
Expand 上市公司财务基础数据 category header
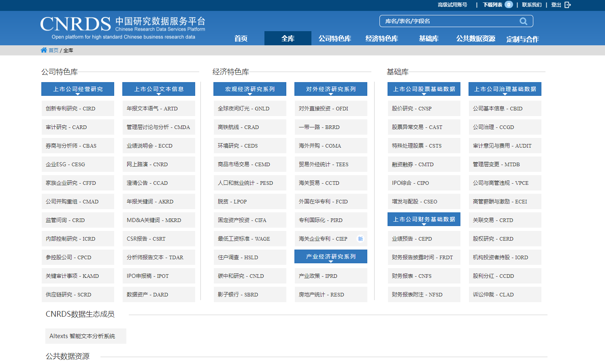coord(424,219)
